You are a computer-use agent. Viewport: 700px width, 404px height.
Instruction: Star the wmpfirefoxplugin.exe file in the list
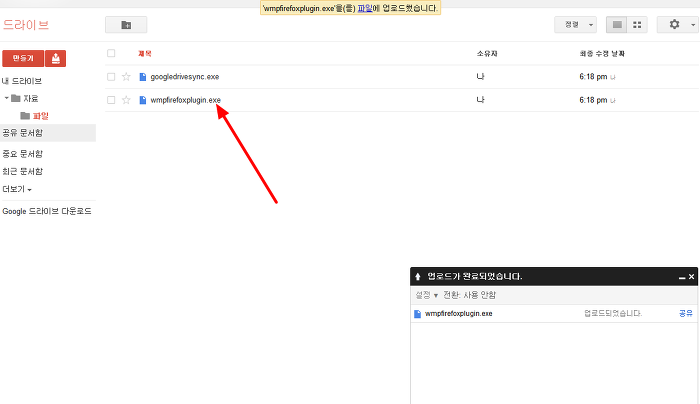pos(126,100)
